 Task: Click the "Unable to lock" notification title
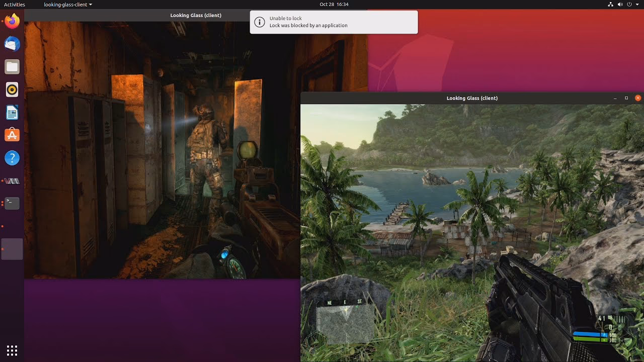click(286, 19)
